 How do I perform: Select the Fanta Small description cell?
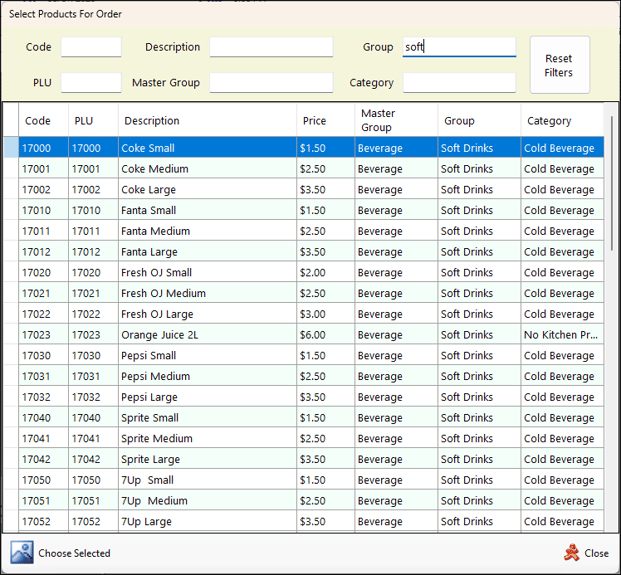[207, 210]
